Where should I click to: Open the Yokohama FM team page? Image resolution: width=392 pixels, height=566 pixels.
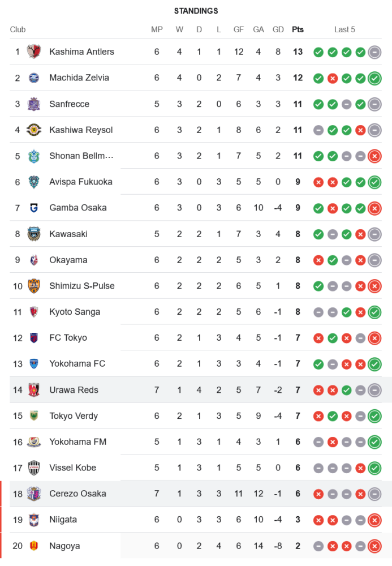(77, 441)
